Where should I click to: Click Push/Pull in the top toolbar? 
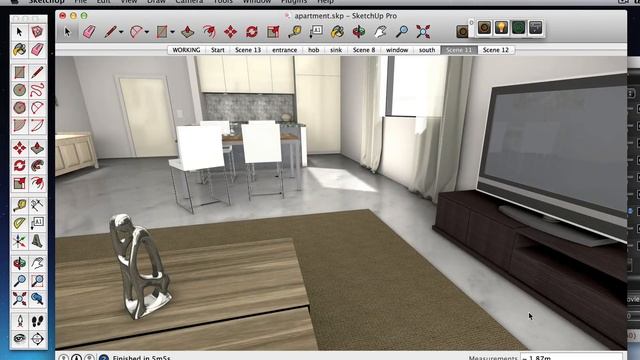coord(187,32)
